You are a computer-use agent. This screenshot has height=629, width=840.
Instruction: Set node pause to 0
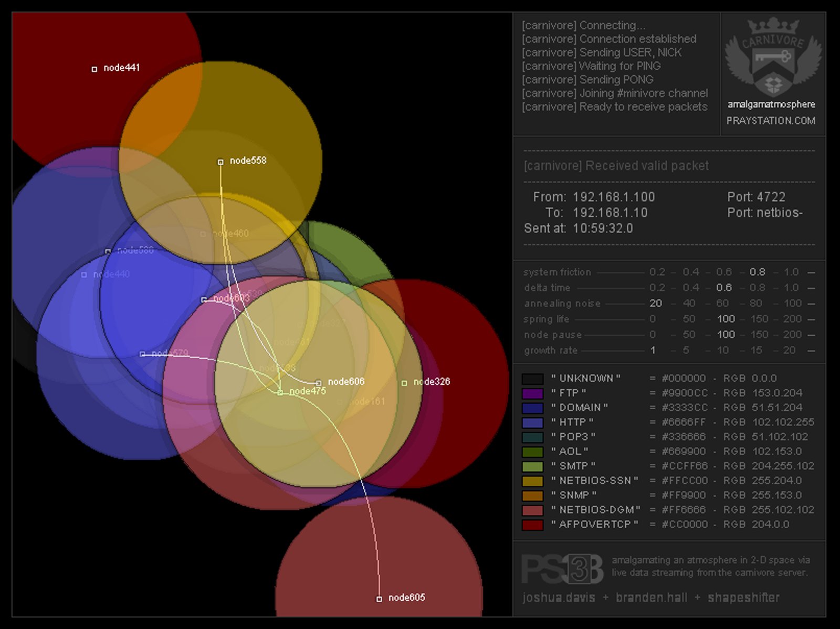pos(653,335)
